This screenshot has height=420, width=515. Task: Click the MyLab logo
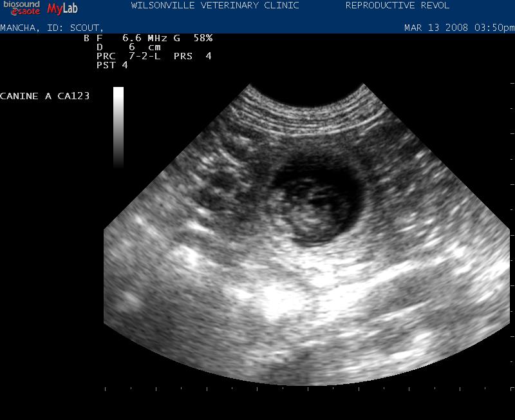[x=62, y=9]
